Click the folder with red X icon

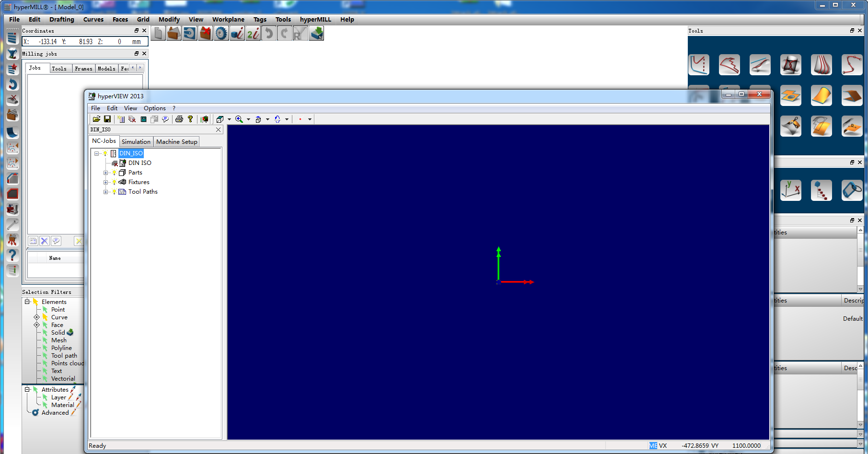pos(205,34)
